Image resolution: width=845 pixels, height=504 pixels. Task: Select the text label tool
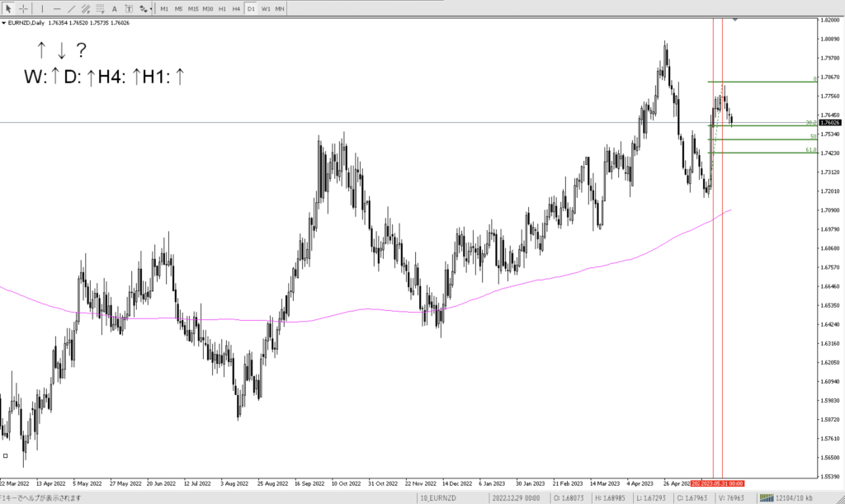[x=128, y=8]
